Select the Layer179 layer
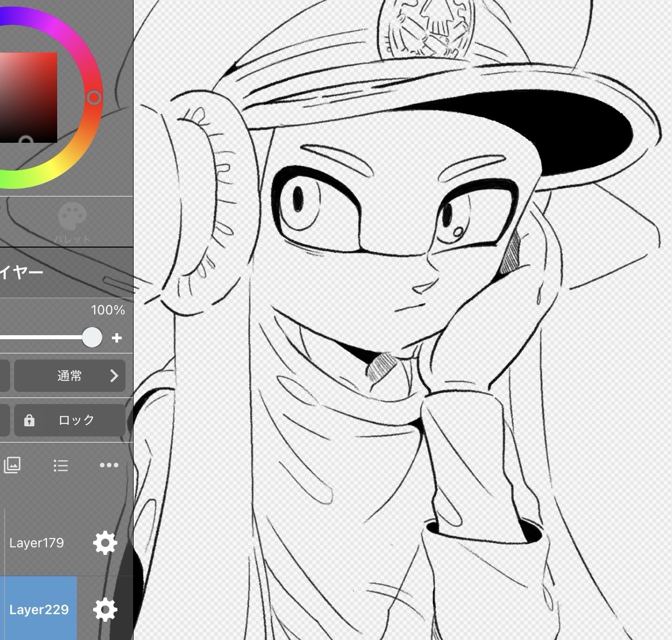 36,543
